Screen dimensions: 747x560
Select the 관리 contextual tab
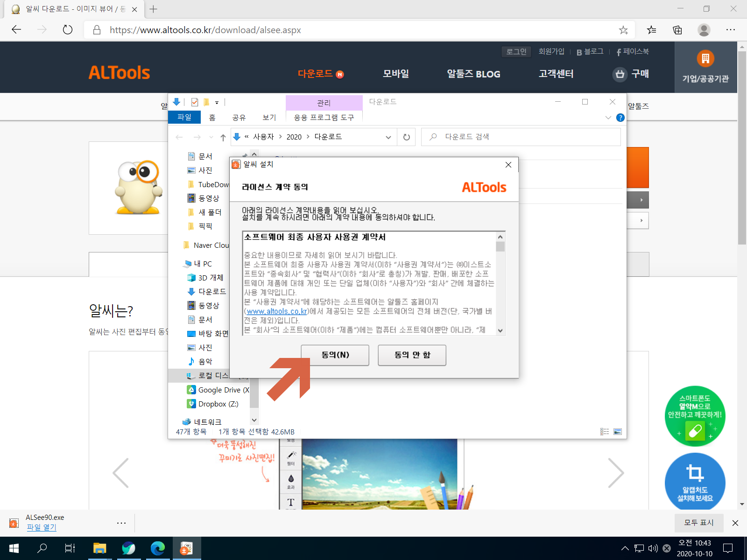coord(324,103)
